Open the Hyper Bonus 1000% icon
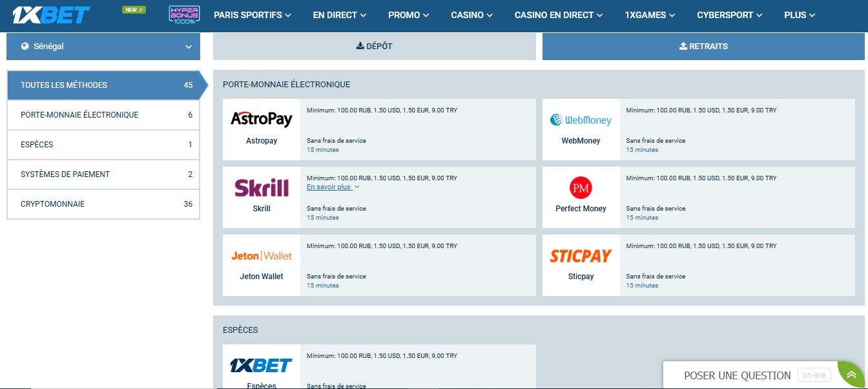This screenshot has height=389, width=868. coord(184,16)
